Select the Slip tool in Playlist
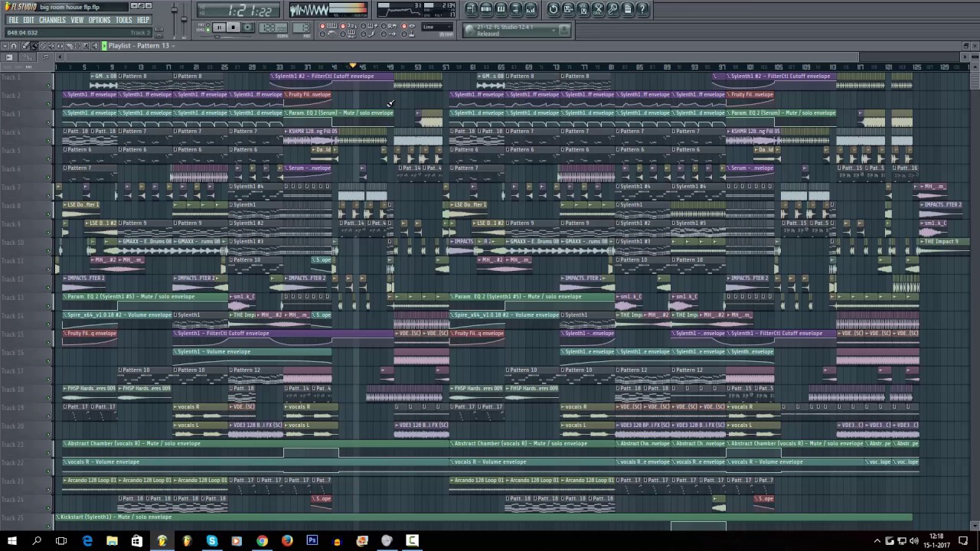This screenshot has height=551, width=980. [x=60, y=46]
